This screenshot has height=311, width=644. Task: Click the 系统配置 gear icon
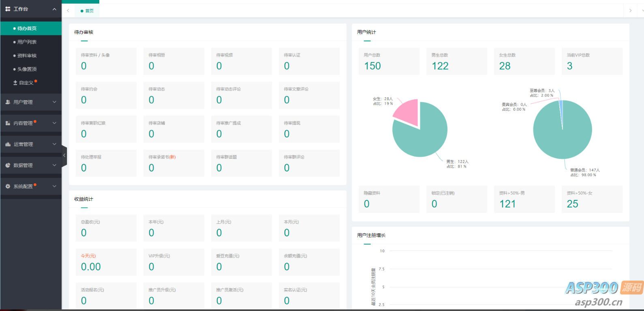point(8,187)
